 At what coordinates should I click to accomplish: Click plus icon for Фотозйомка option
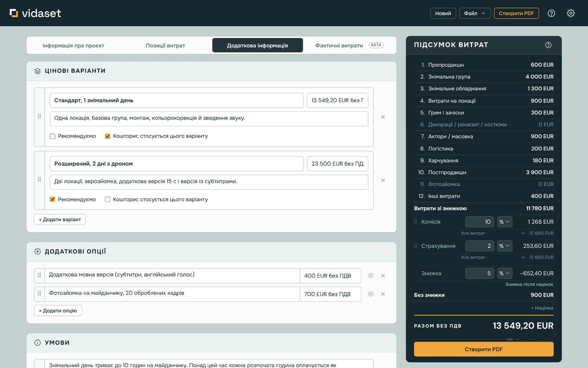coord(371,294)
